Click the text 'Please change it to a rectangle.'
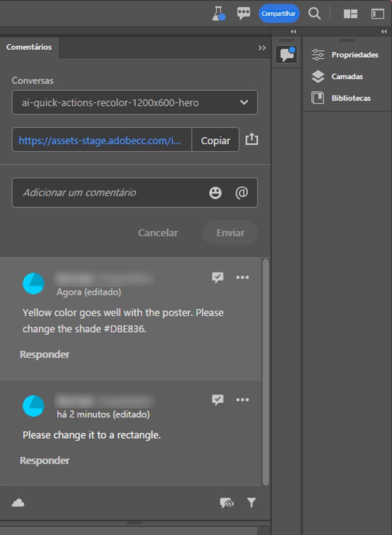This screenshot has height=535, width=392. 92,435
